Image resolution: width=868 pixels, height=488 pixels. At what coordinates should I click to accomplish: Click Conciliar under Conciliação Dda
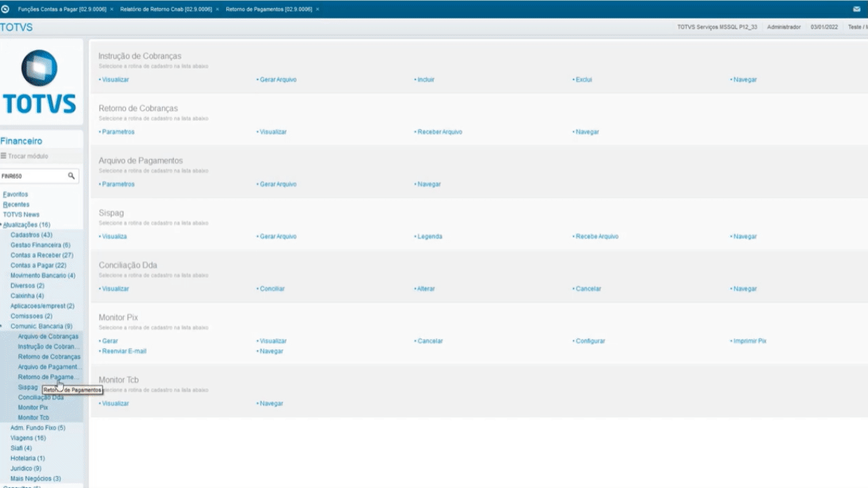[x=271, y=289]
